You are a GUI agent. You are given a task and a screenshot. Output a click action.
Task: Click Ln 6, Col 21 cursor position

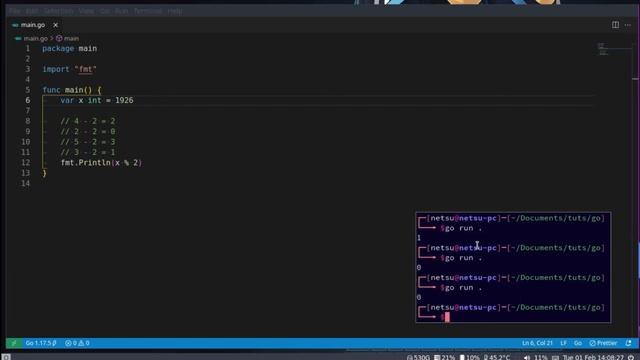537,343
